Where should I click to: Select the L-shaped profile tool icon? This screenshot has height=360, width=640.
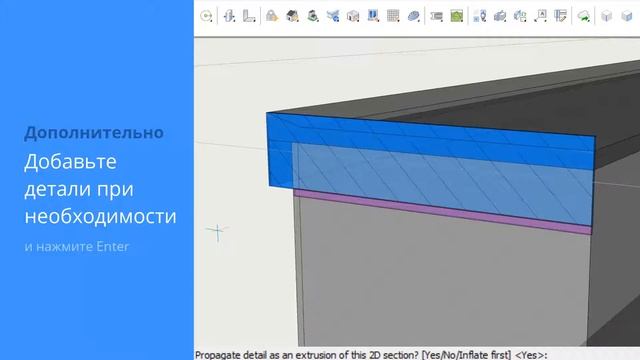249,16
